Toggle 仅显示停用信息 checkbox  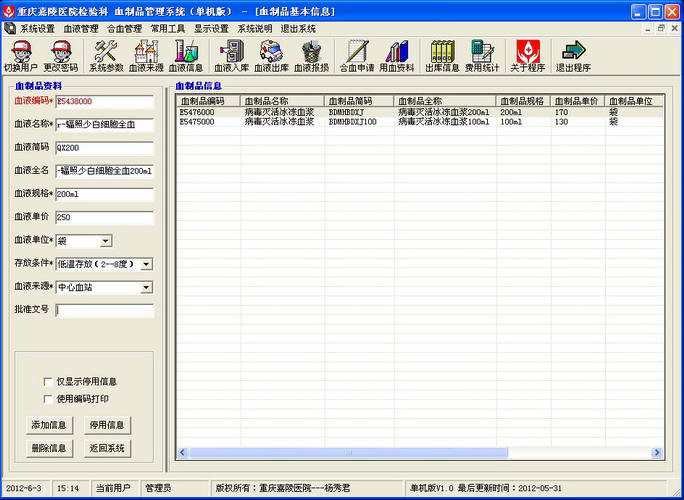48,382
